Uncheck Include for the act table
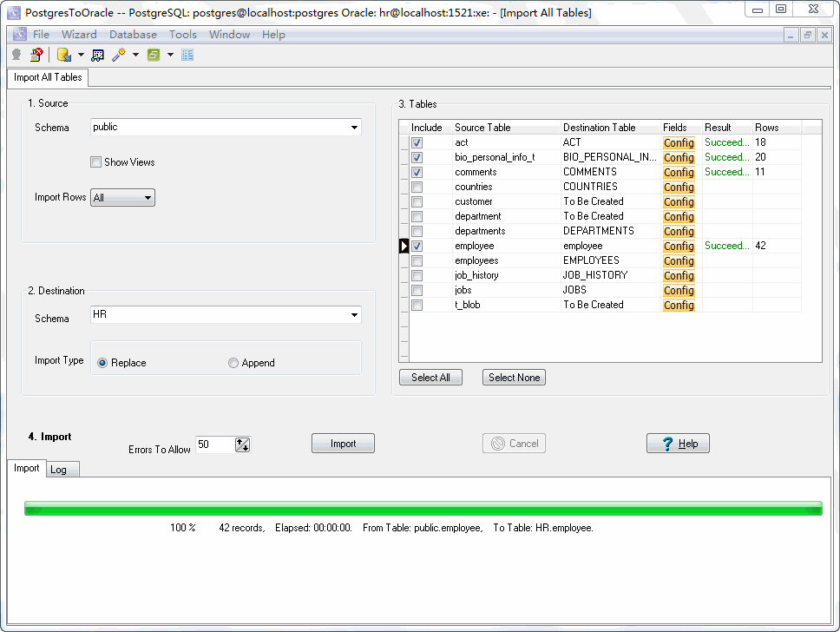Screen dimensions: 840x632 417,142
